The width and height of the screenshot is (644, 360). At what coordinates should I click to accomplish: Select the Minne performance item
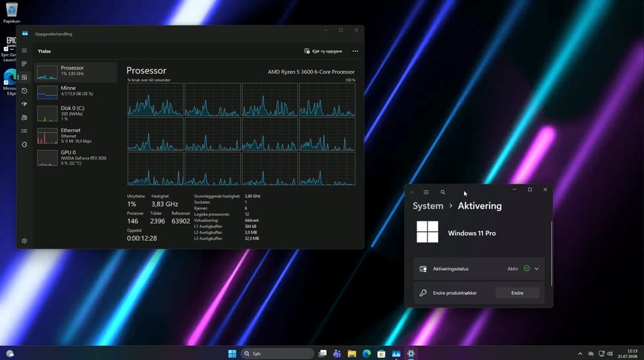point(76,92)
